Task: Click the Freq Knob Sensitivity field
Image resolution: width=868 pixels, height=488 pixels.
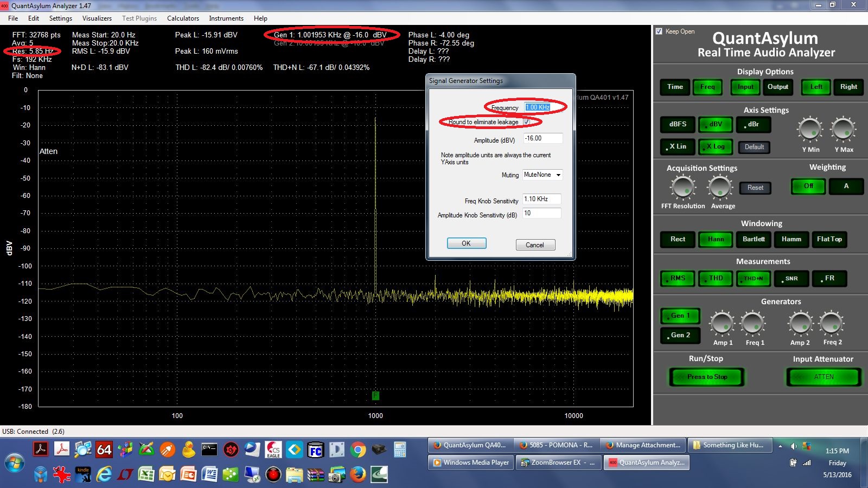Action: point(541,199)
